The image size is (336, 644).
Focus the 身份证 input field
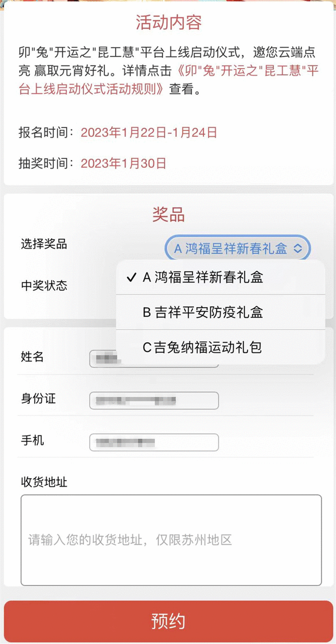[154, 401]
